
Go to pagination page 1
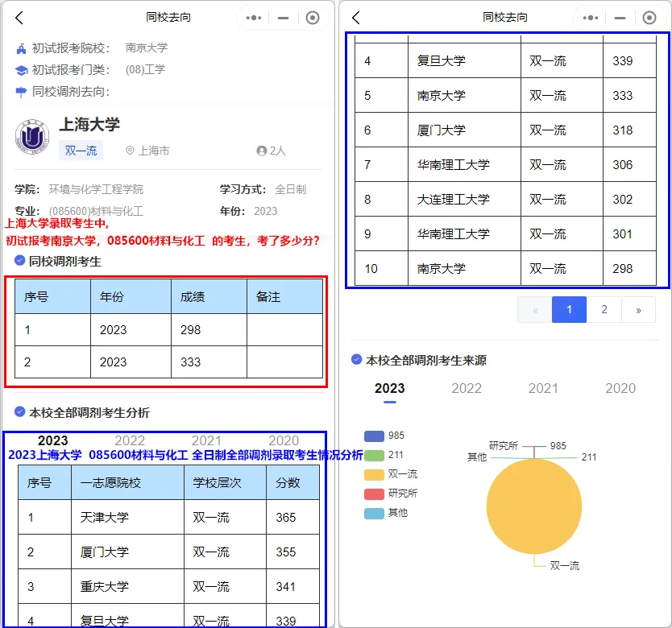(569, 309)
